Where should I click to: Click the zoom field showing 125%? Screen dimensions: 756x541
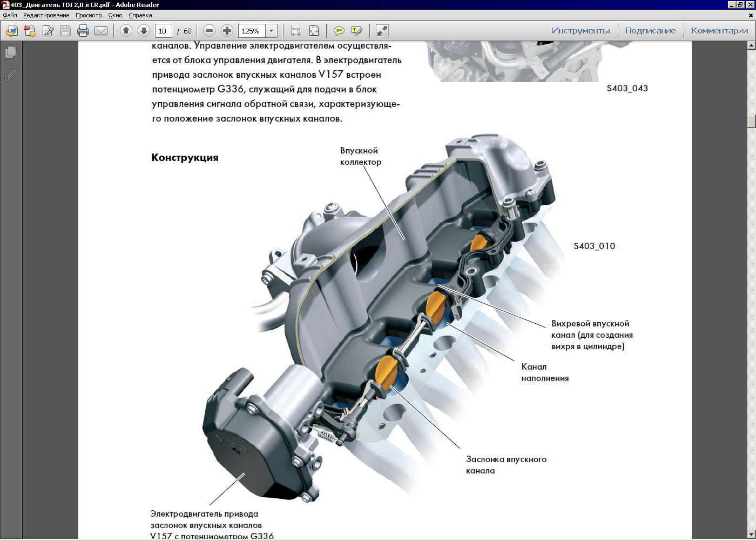pos(252,31)
